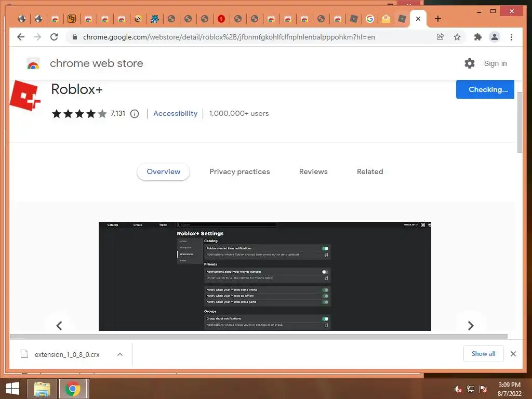This screenshot has height=399, width=532.
Task: Open the Chrome three-dot menu
Action: [x=511, y=37]
